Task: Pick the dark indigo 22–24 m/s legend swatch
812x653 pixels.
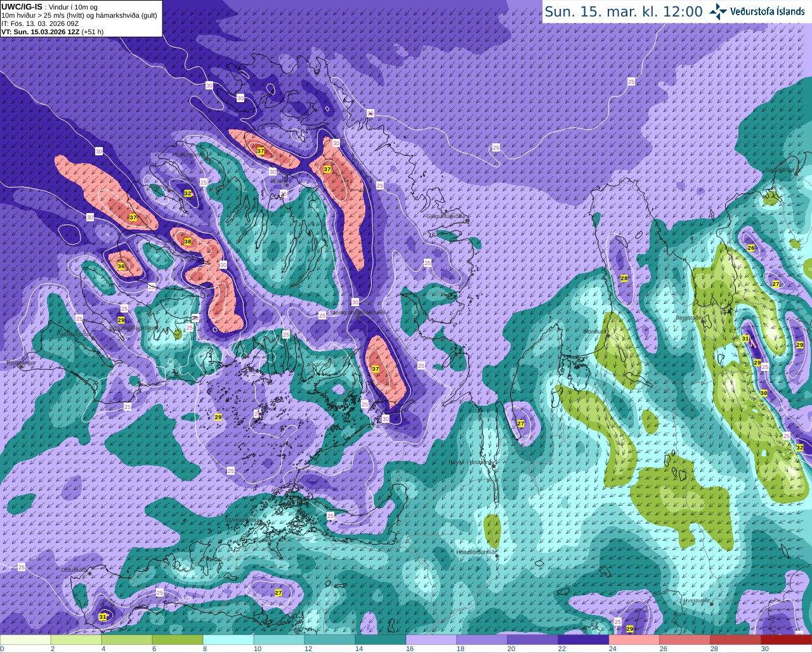Action: (584, 640)
